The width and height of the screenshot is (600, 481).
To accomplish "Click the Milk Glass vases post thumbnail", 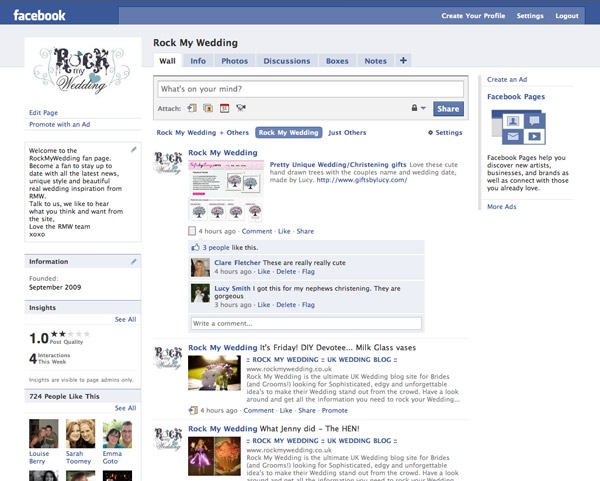I will point(214,373).
